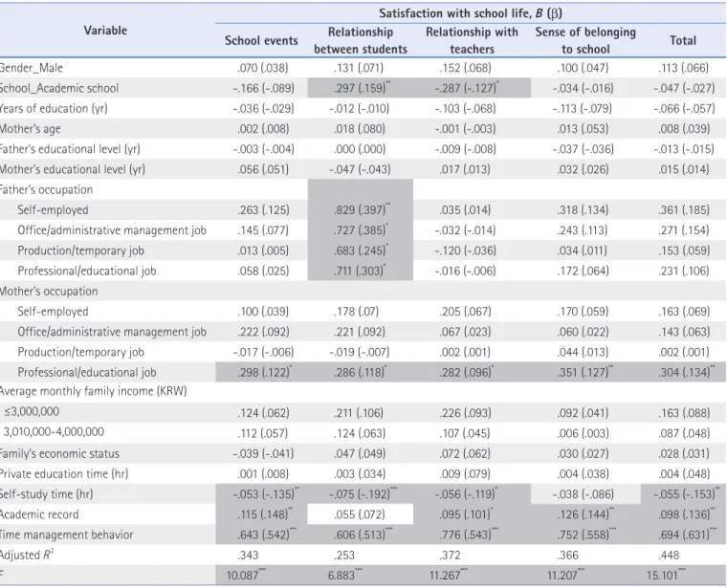Select the '.044 (.013)' cell
The image size is (727, 588).
[583, 352]
